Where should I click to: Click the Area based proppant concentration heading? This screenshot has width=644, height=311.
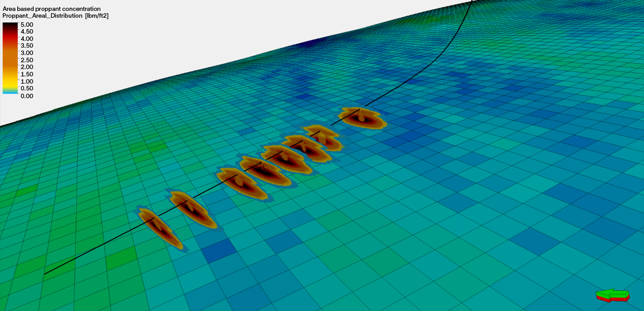point(51,8)
